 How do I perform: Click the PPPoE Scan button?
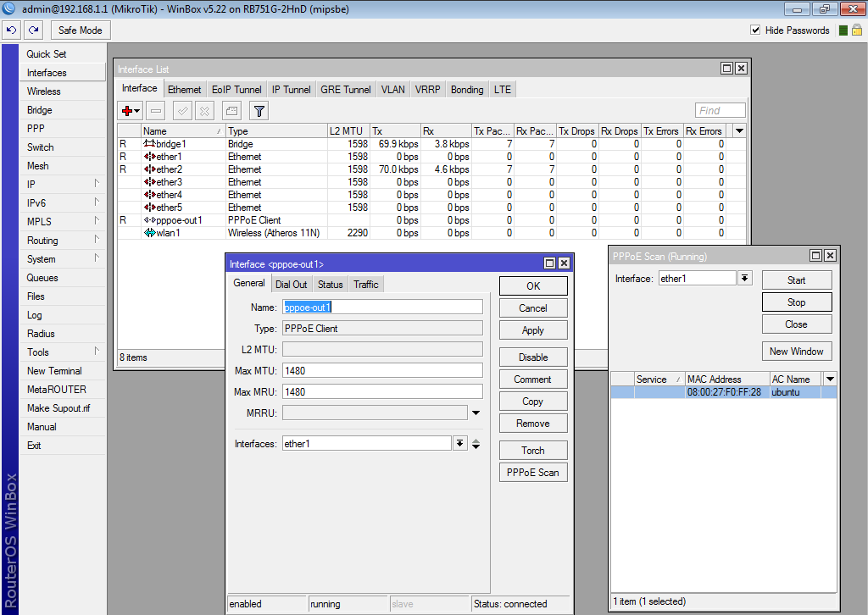pos(533,473)
